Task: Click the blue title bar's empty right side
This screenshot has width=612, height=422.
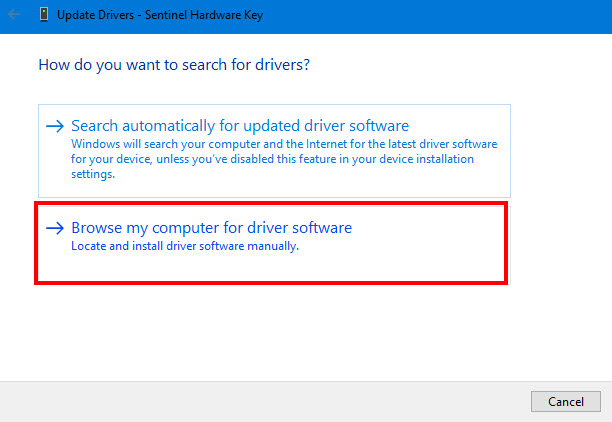Action: tap(437, 16)
